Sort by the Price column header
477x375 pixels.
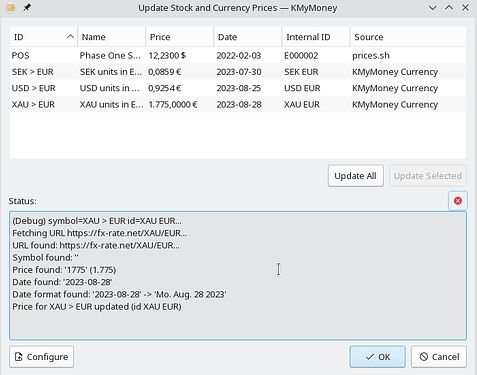pyautogui.click(x=180, y=37)
